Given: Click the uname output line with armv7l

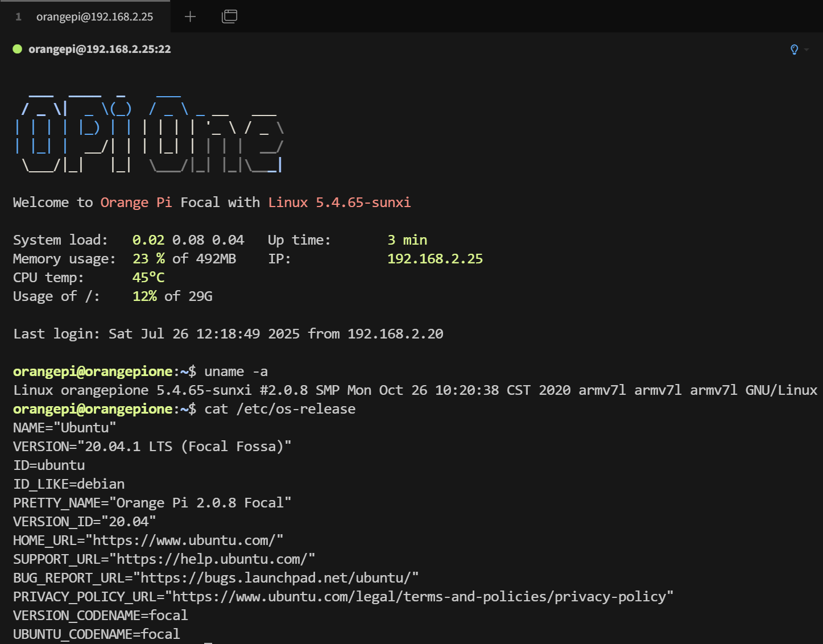Looking at the screenshot, I should coord(415,390).
